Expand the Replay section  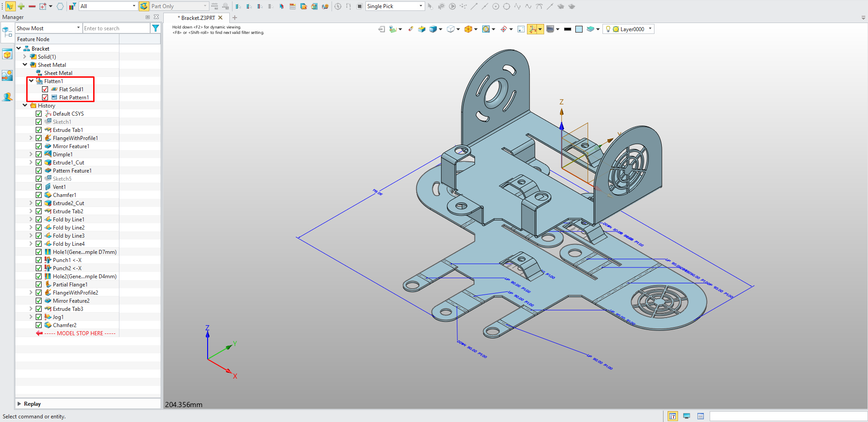tap(19, 404)
